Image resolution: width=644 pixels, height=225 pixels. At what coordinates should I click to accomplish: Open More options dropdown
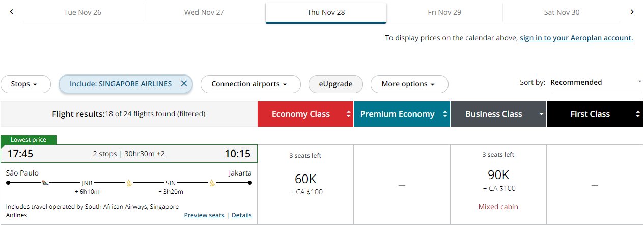click(x=409, y=84)
